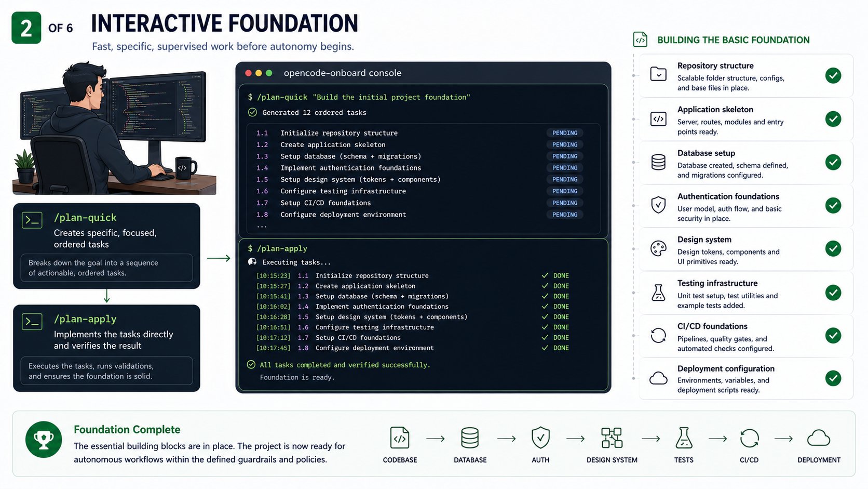Toggle the Deployment configuration green checkmark
The height and width of the screenshot is (489, 868).
coord(833,378)
